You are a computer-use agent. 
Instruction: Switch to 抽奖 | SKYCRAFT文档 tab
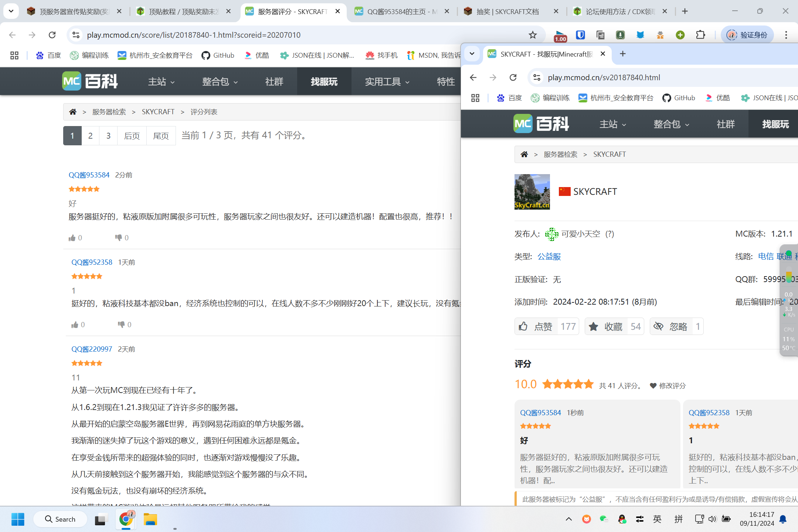point(511,11)
